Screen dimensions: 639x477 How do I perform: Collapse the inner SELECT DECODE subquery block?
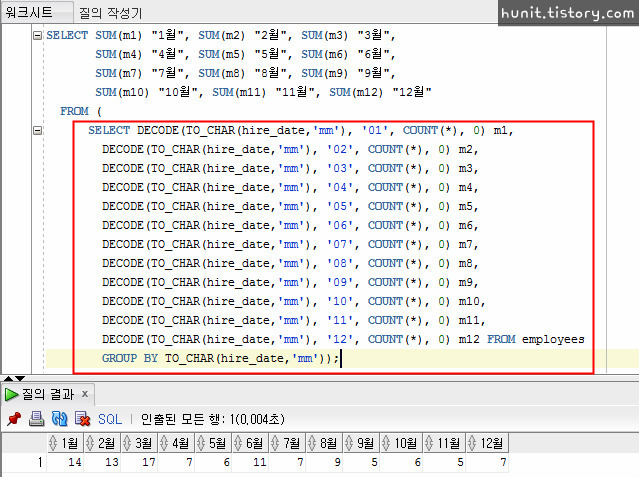pos(37,130)
